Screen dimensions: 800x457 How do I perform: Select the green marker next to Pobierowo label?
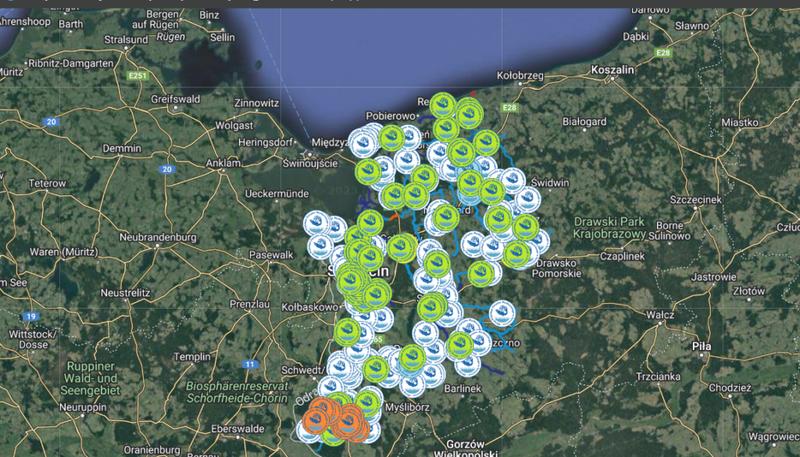(392, 138)
